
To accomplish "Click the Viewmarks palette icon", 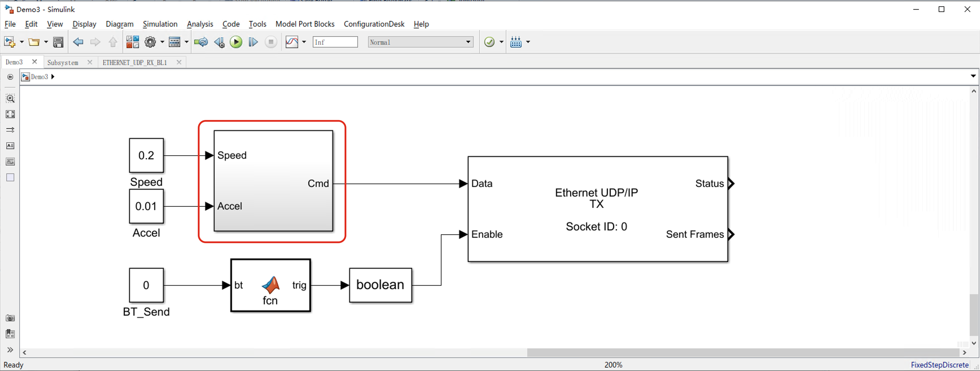I will (10, 334).
